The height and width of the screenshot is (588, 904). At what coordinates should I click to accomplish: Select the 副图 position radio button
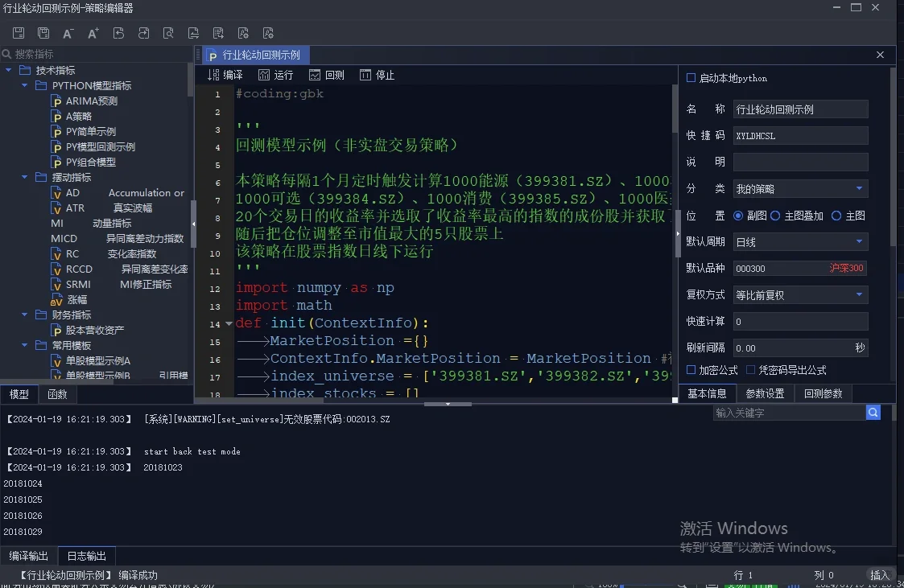(738, 216)
